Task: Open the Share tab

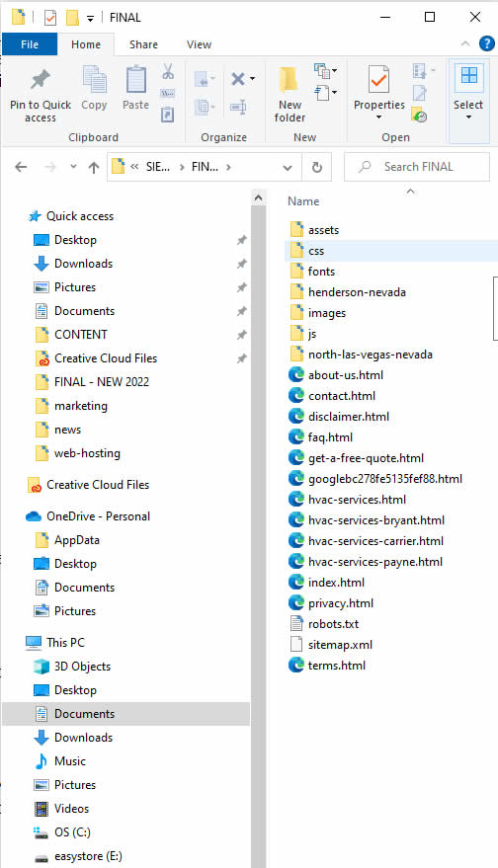Action: pyautogui.click(x=143, y=44)
